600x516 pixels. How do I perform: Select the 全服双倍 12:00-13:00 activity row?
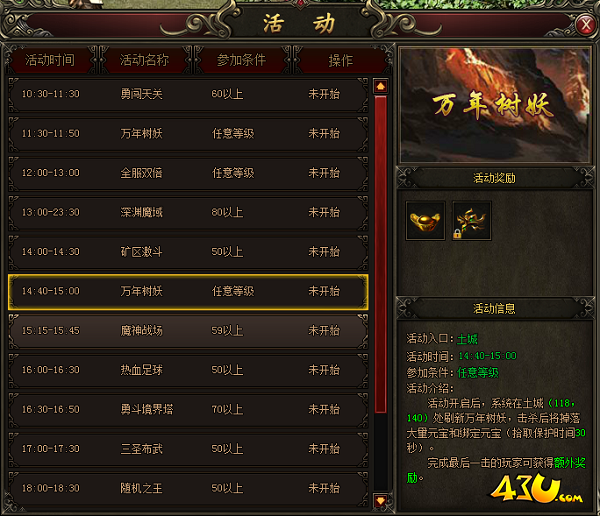[188, 173]
